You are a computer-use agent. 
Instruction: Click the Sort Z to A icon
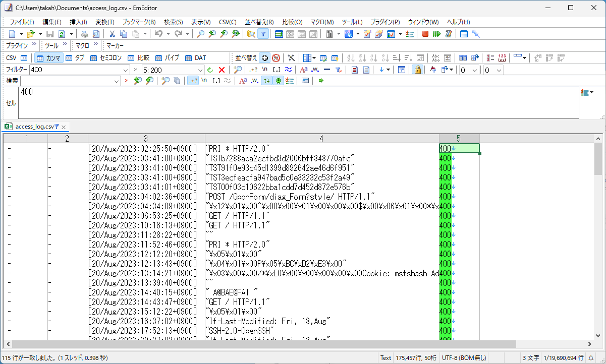pyautogui.click(x=362, y=57)
